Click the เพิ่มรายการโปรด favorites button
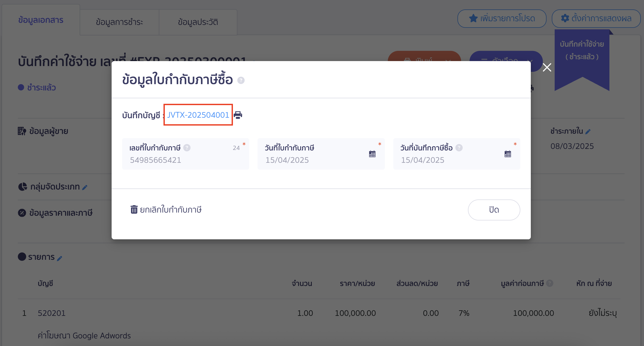The image size is (644, 346). (502, 18)
